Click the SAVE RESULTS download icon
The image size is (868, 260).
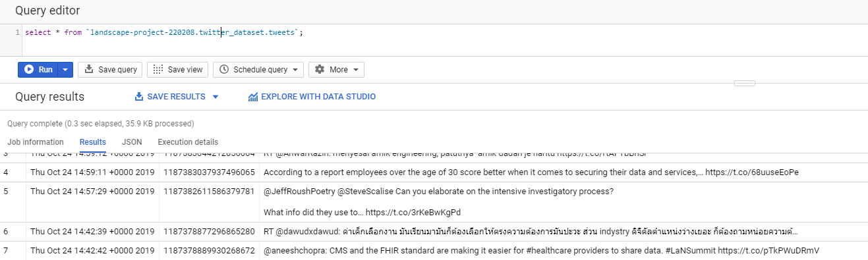point(139,97)
